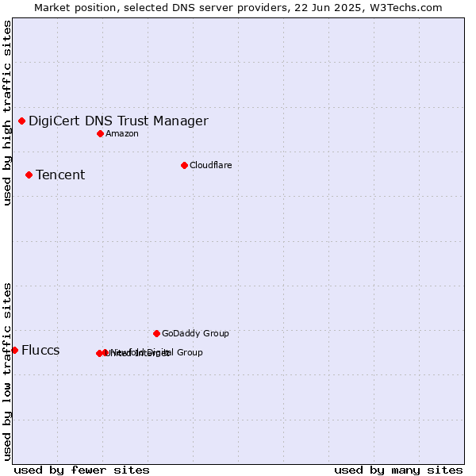
Task: Select the 'Fluccs' label text
Action: point(40,351)
